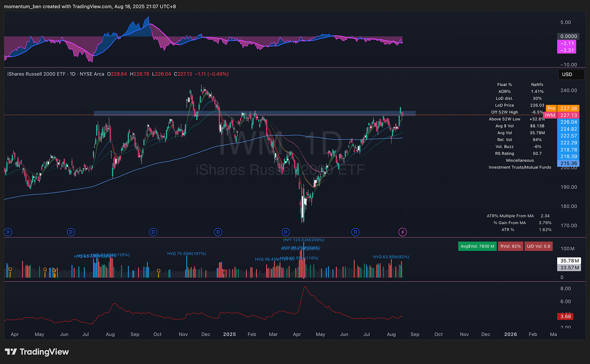Click the Investment Trusts/Mutual Funds text
Viewport: 590px width, 364px height.
520,167
